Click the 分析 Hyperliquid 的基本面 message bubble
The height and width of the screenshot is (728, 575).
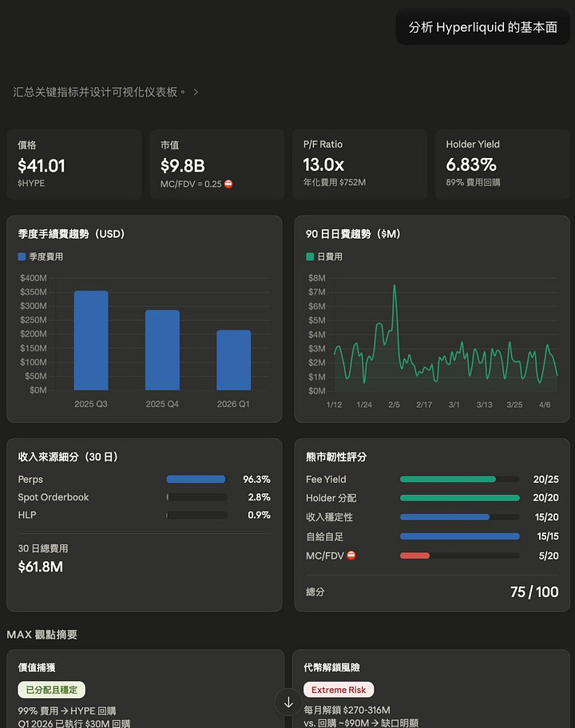(482, 27)
